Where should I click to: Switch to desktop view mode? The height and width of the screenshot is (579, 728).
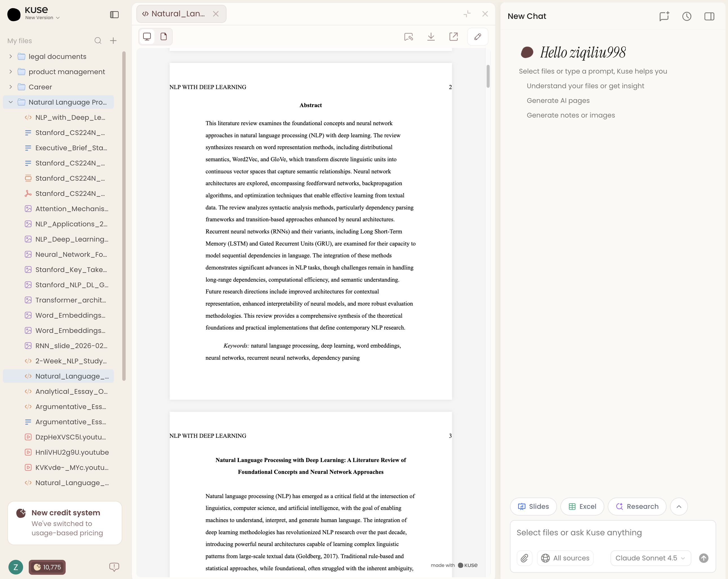[x=147, y=36]
